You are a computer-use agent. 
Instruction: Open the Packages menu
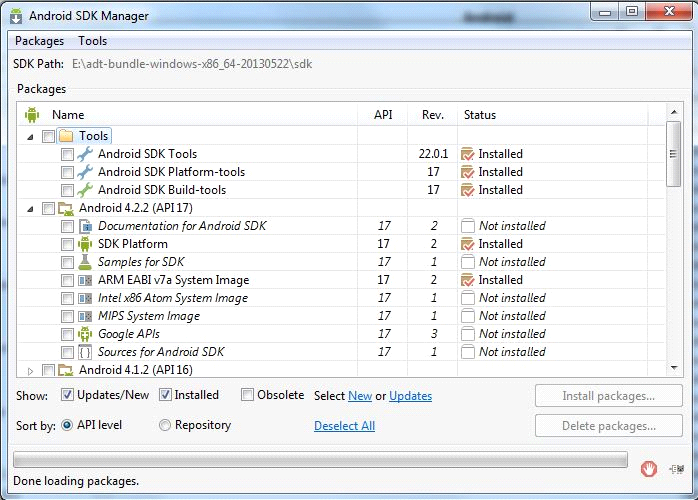[39, 41]
